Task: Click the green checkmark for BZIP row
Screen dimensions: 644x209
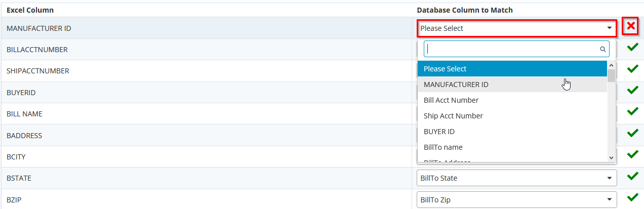Action: coord(632,197)
